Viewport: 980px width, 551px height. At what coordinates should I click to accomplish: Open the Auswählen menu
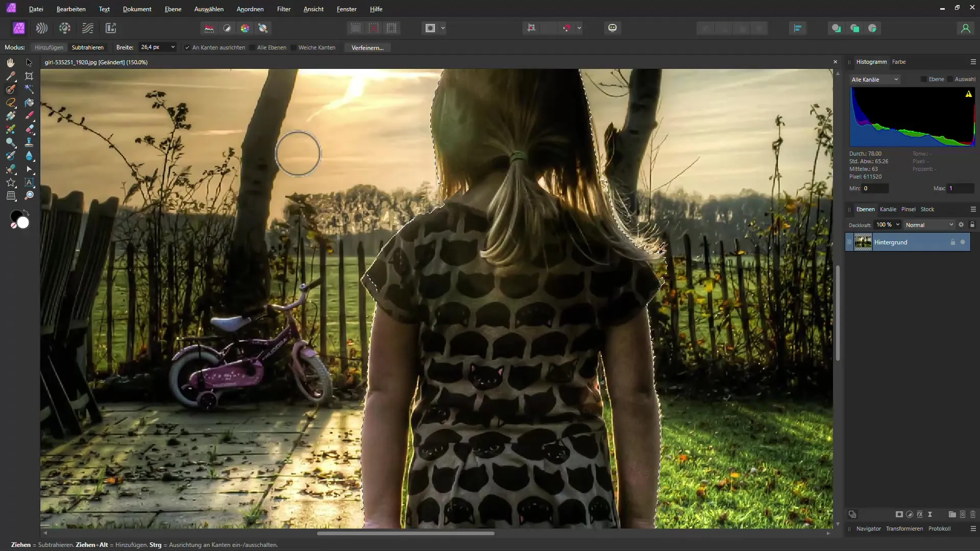pyautogui.click(x=209, y=9)
